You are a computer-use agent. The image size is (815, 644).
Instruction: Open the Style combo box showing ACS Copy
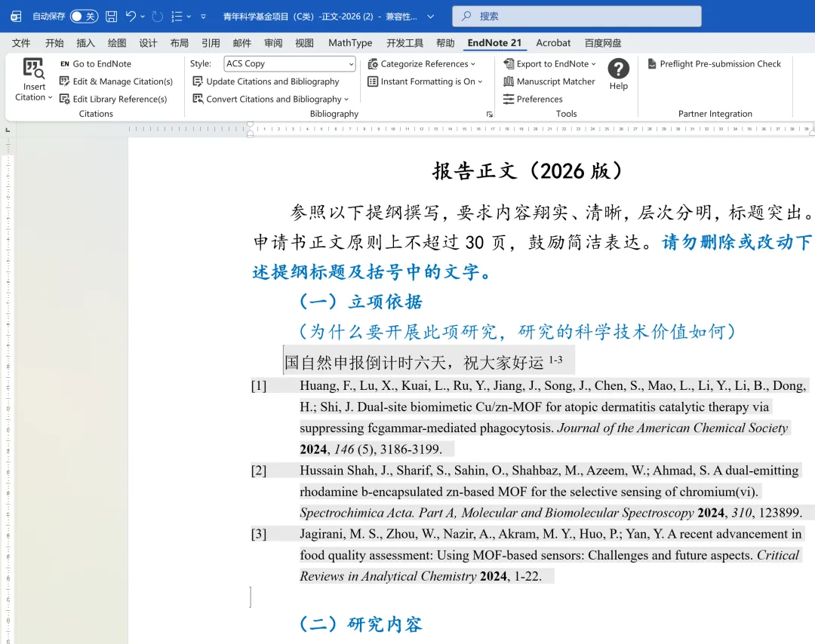coord(290,64)
